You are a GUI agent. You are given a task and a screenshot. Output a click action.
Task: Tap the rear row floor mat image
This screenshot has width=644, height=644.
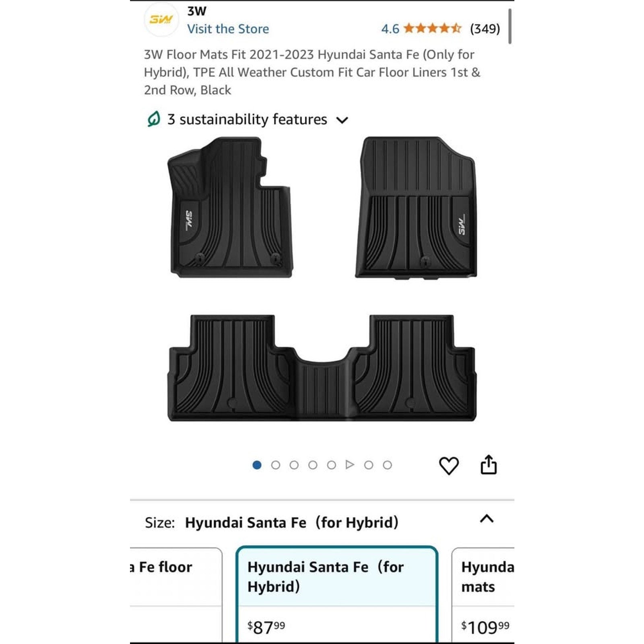click(x=322, y=368)
